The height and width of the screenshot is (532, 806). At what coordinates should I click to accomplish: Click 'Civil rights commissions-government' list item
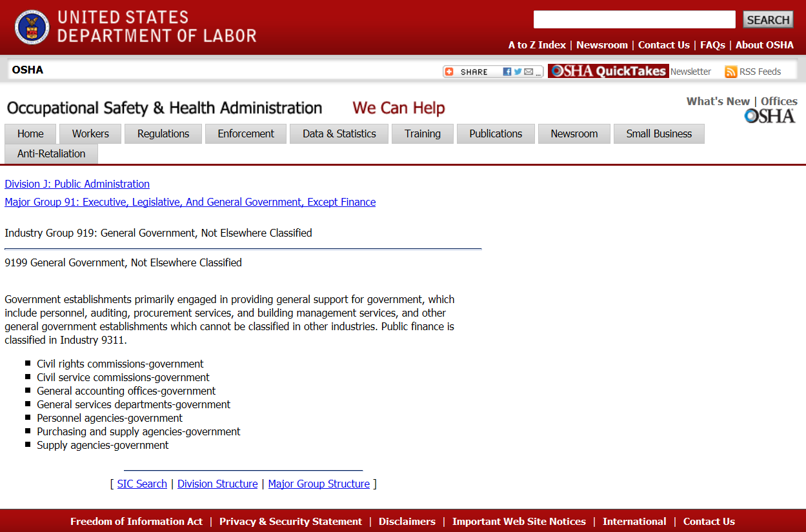click(120, 364)
